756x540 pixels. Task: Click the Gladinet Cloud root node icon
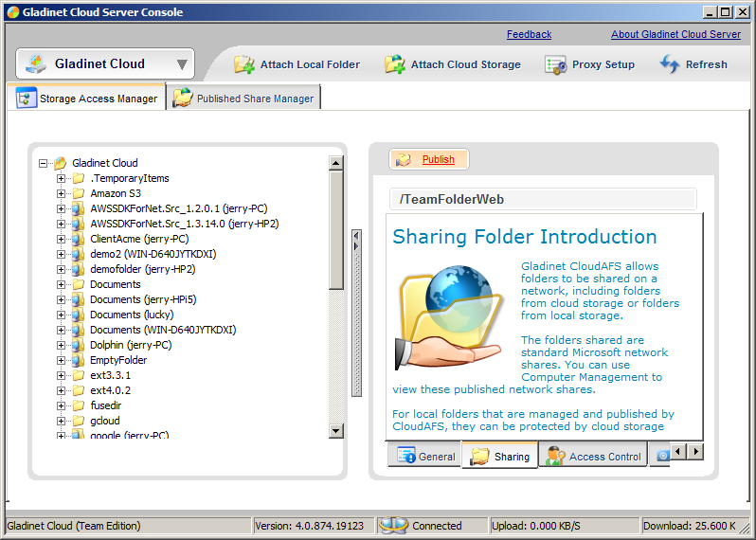click(61, 163)
